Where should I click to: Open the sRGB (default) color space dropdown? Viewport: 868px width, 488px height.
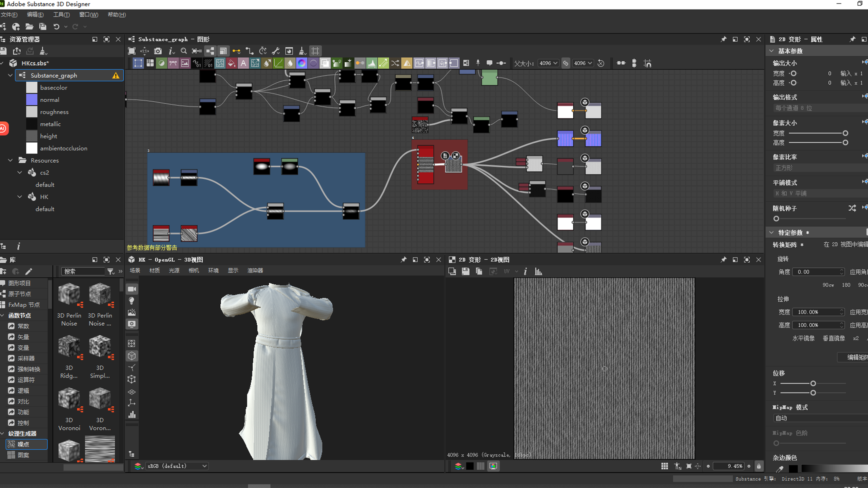coord(177,466)
